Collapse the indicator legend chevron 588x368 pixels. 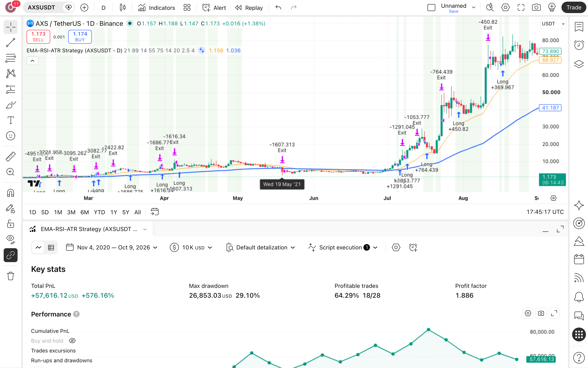point(32,61)
